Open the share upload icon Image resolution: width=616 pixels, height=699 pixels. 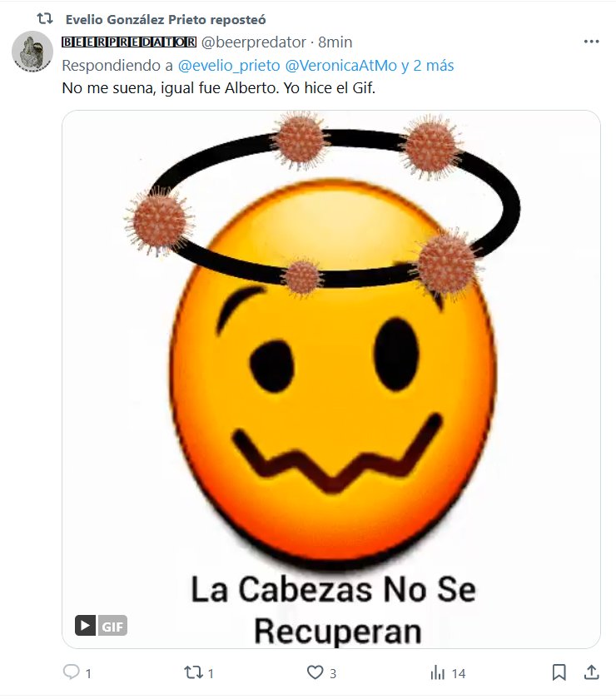tap(592, 672)
